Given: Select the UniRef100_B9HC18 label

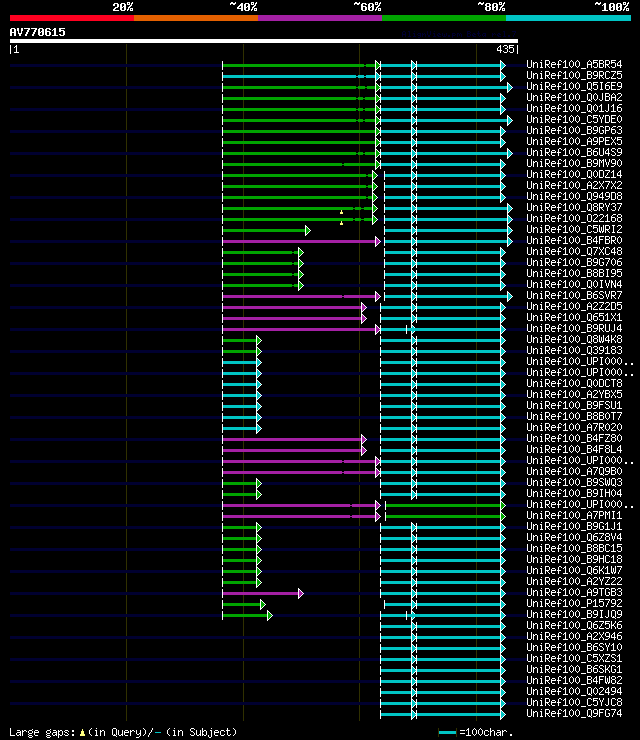Looking at the screenshot, I should (x=574, y=560).
